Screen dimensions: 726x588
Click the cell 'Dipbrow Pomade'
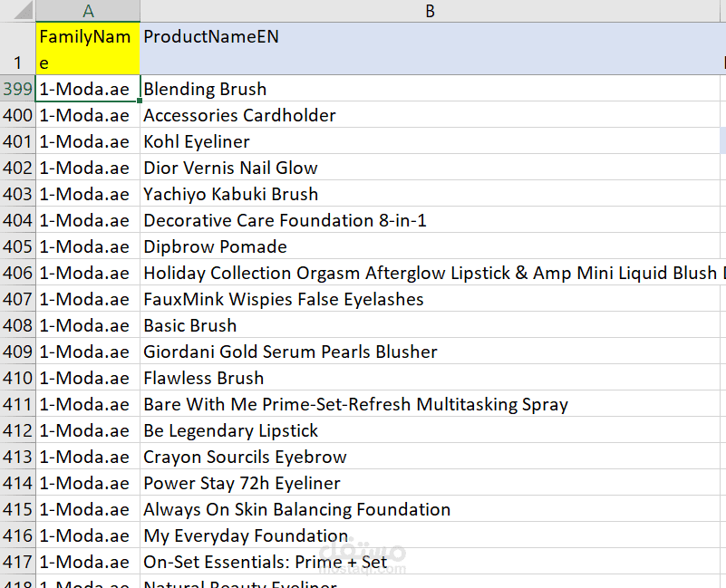tap(430, 246)
